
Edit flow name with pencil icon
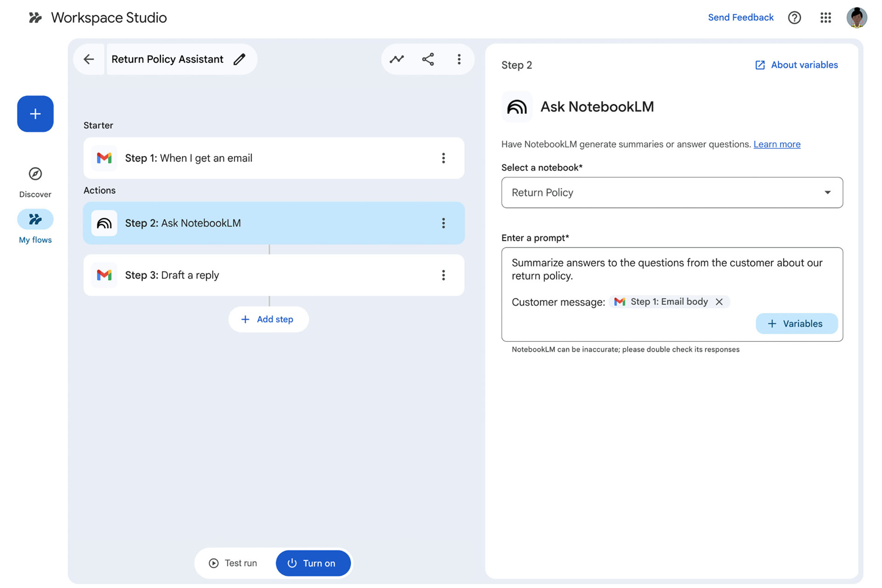click(x=239, y=59)
